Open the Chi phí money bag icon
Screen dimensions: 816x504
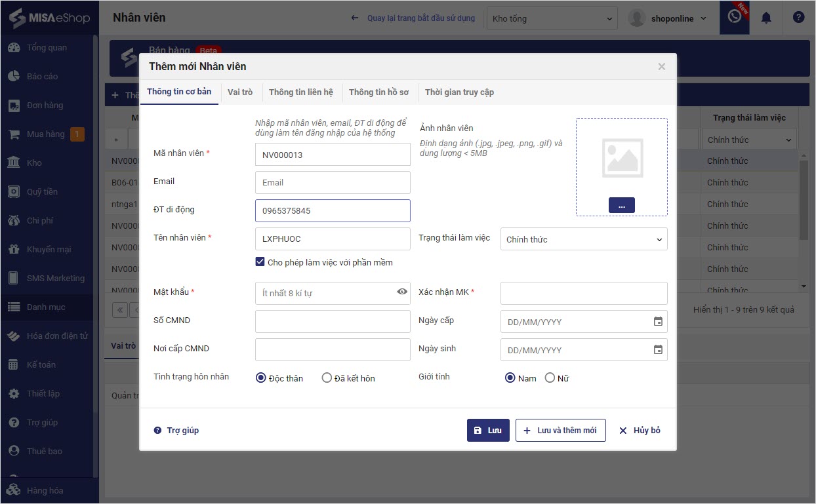[x=14, y=220]
